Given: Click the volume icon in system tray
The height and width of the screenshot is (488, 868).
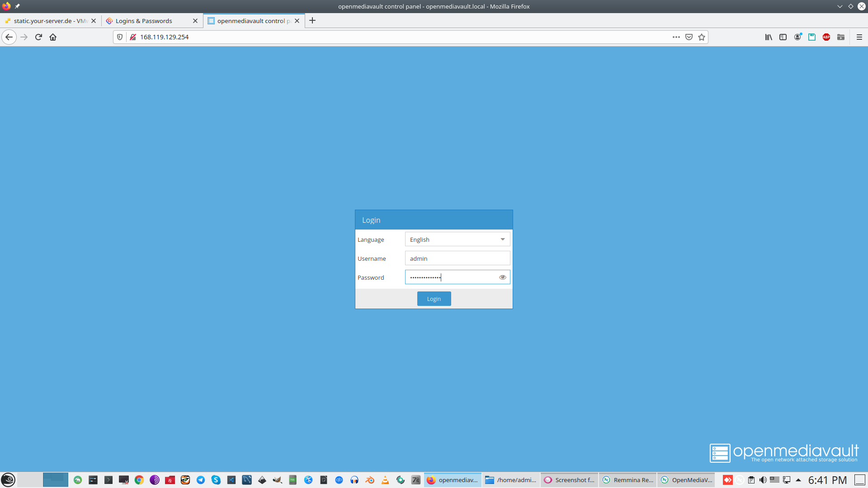Looking at the screenshot, I should coord(763,480).
